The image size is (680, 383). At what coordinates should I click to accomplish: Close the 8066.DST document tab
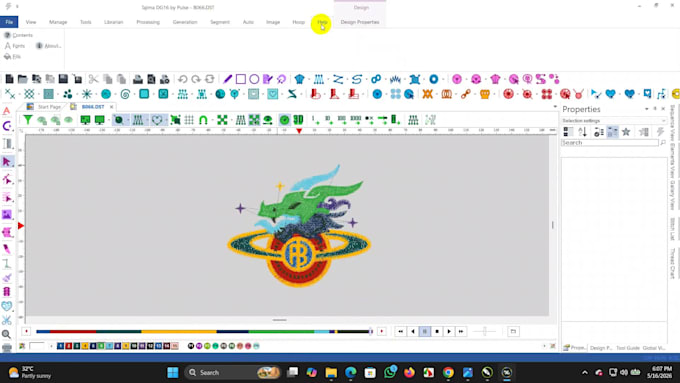tap(111, 107)
